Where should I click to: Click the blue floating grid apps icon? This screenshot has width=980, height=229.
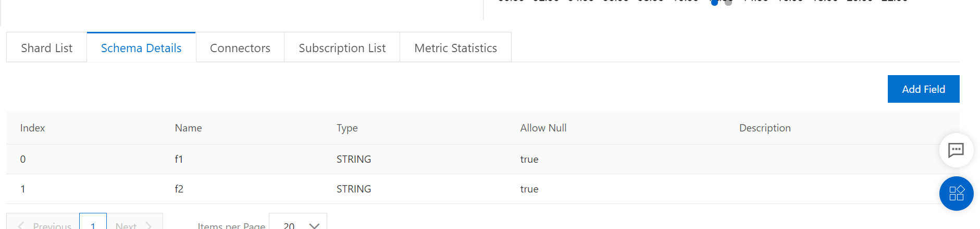956,194
